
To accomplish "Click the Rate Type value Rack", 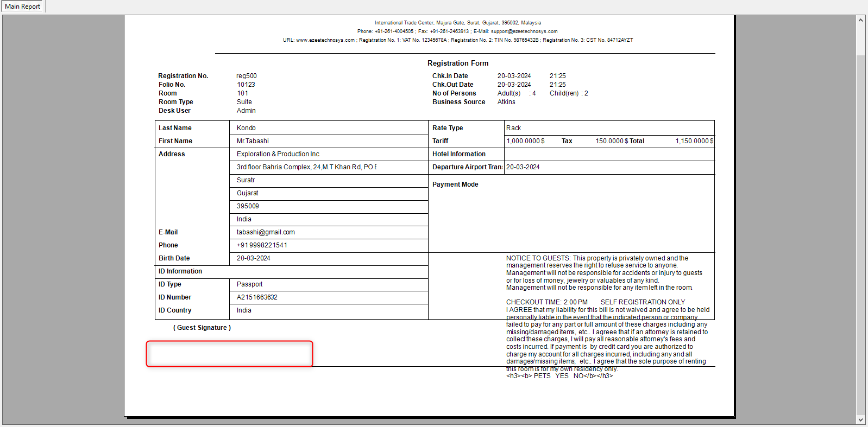I will 513,128.
